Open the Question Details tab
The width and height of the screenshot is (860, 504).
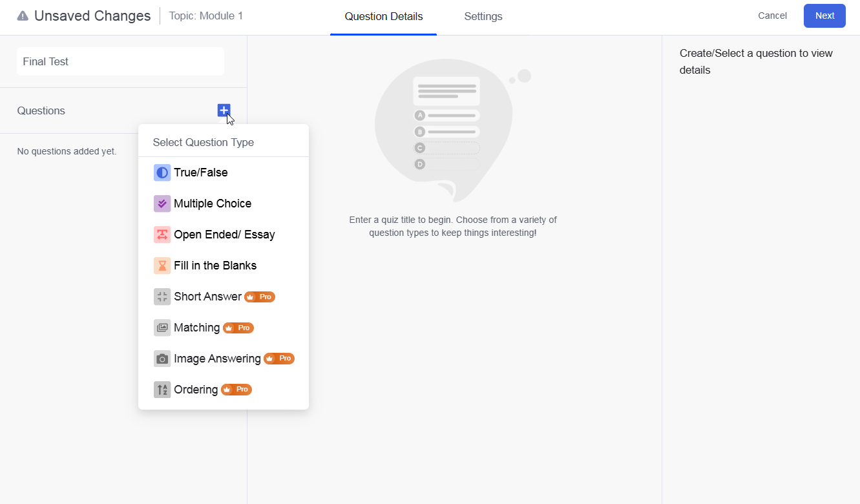pos(384,17)
